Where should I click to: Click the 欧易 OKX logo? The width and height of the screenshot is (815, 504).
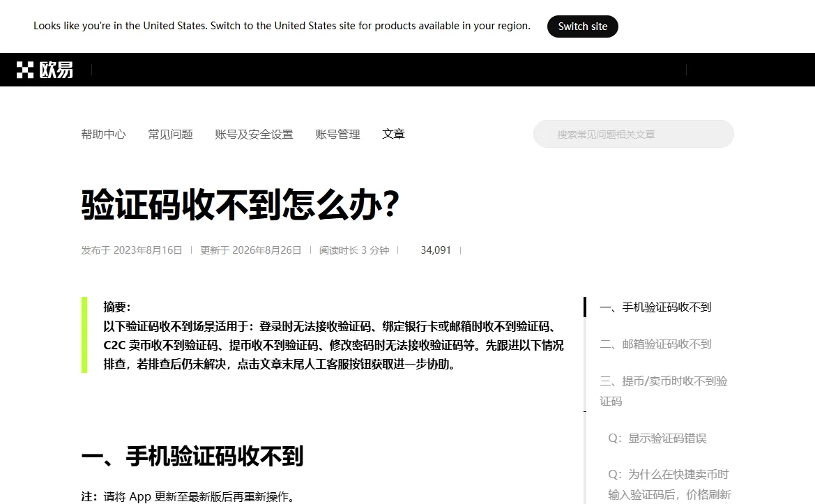pos(45,70)
